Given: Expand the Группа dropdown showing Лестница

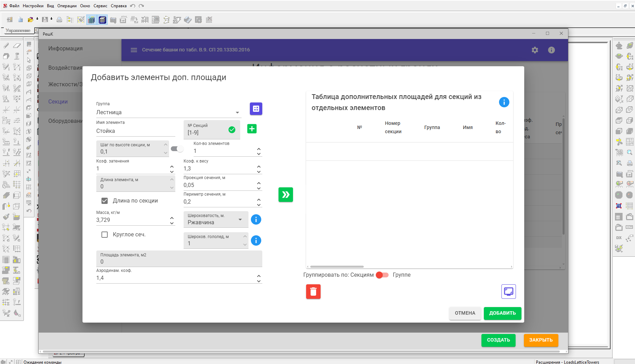Looking at the screenshot, I should (x=168, y=112).
